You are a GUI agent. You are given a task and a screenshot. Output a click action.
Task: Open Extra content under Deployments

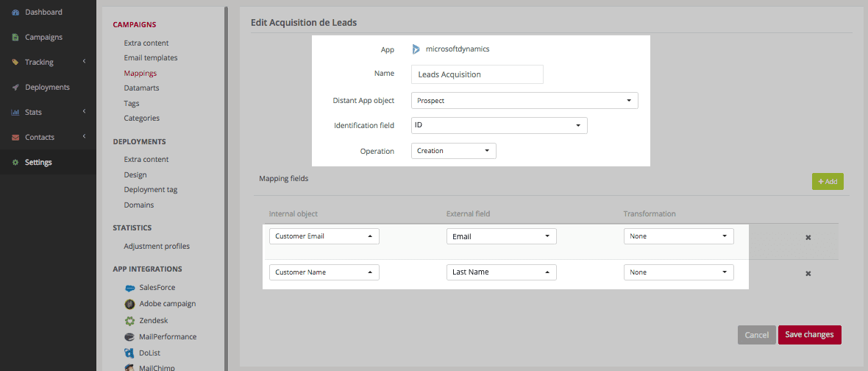tap(146, 160)
